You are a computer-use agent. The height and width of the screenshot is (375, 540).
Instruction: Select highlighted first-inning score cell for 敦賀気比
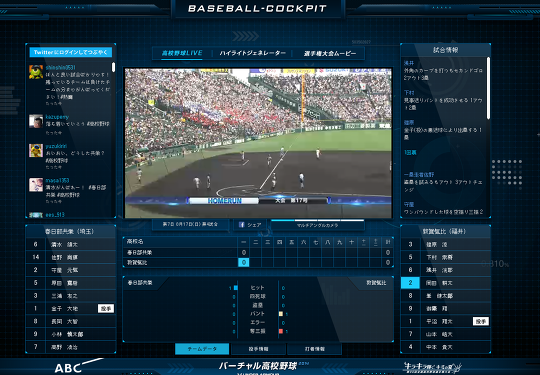coord(243,262)
